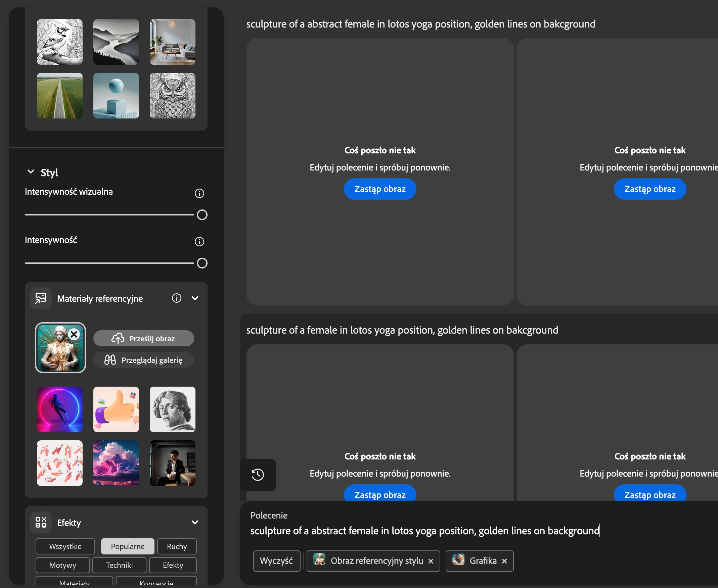Remove the uploaded reference sculpture image

pyautogui.click(x=74, y=334)
